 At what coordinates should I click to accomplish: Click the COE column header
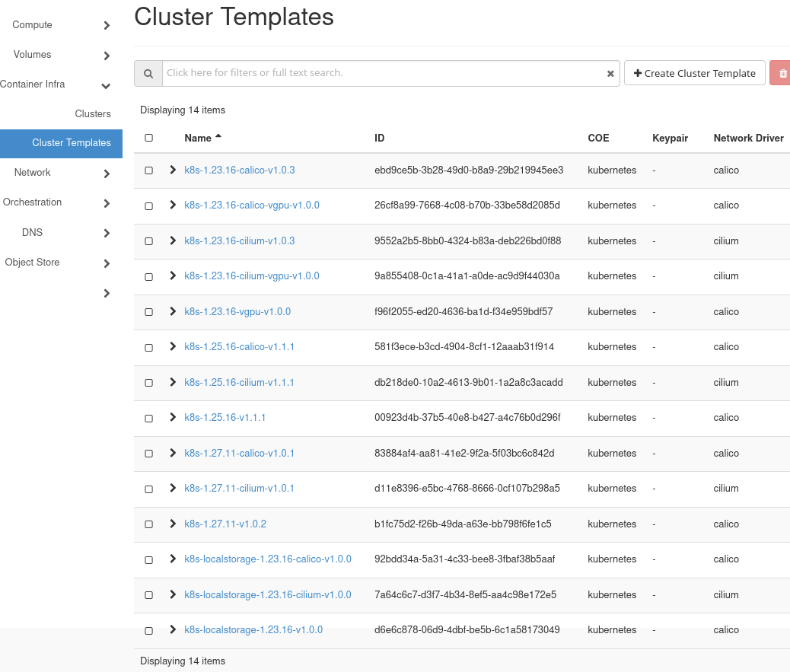598,138
